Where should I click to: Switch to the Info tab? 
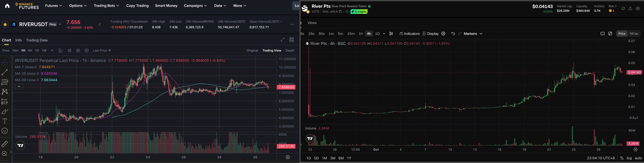click(x=19, y=40)
